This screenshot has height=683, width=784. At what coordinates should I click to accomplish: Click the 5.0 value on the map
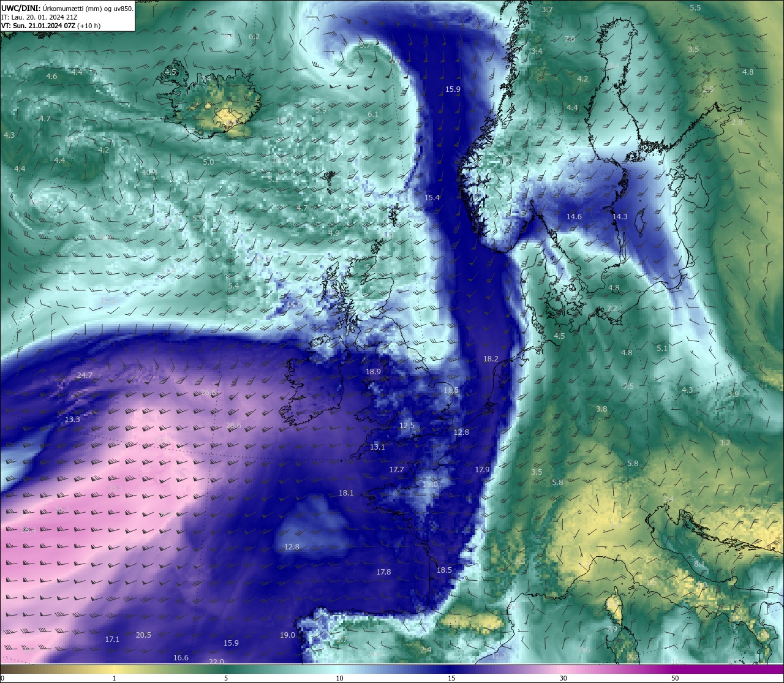208,162
